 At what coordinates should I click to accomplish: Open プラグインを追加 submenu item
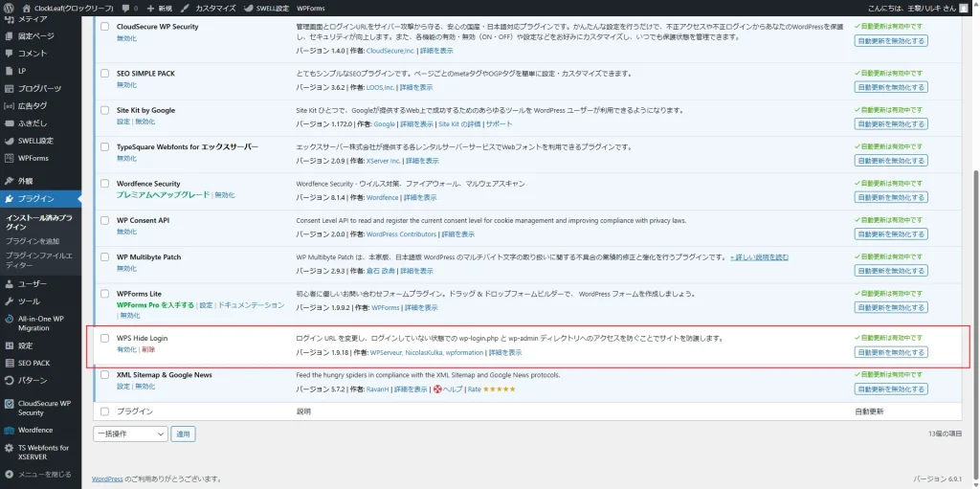tap(32, 241)
